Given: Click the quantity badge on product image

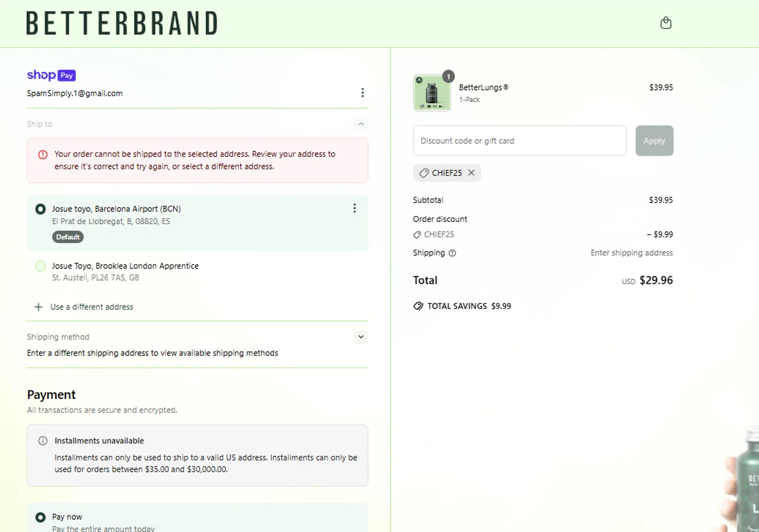Looking at the screenshot, I should pyautogui.click(x=448, y=76).
